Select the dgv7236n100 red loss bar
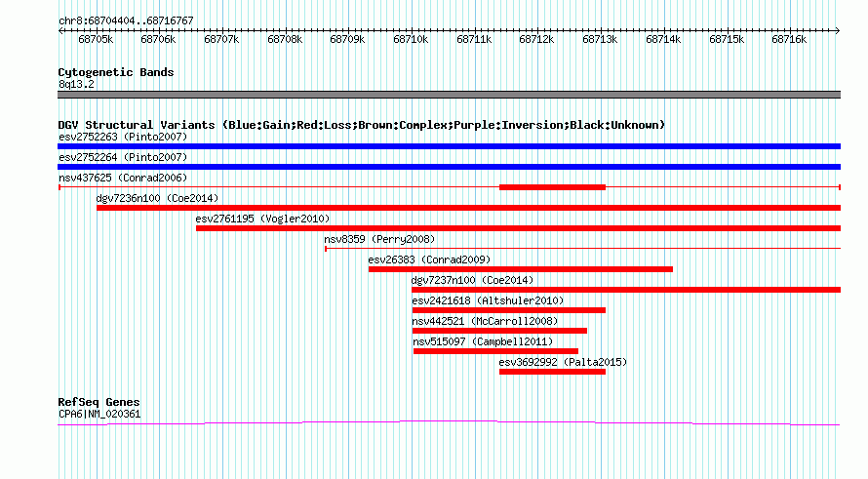This screenshot has height=479, width=868. 468,208
